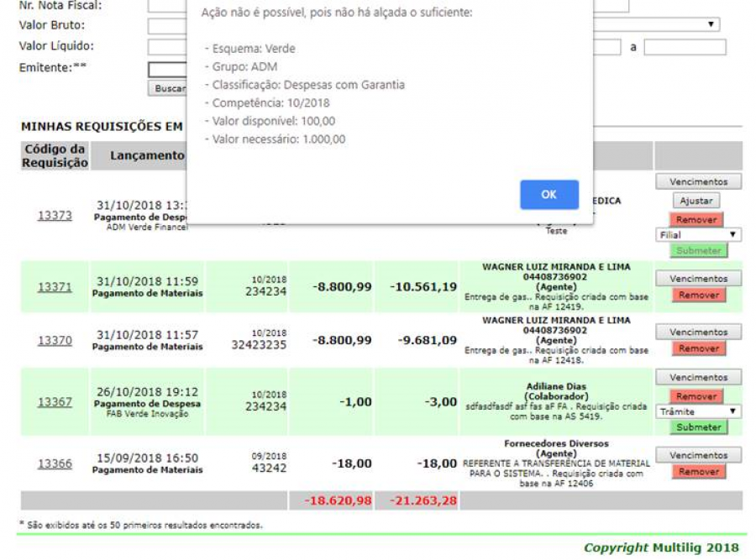756x560 pixels.
Task: Remove requisition 13371
Action: (698, 296)
